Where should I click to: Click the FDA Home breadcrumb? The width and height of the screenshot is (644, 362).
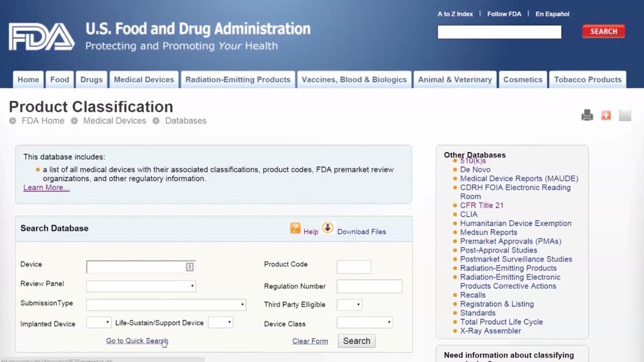(x=43, y=121)
